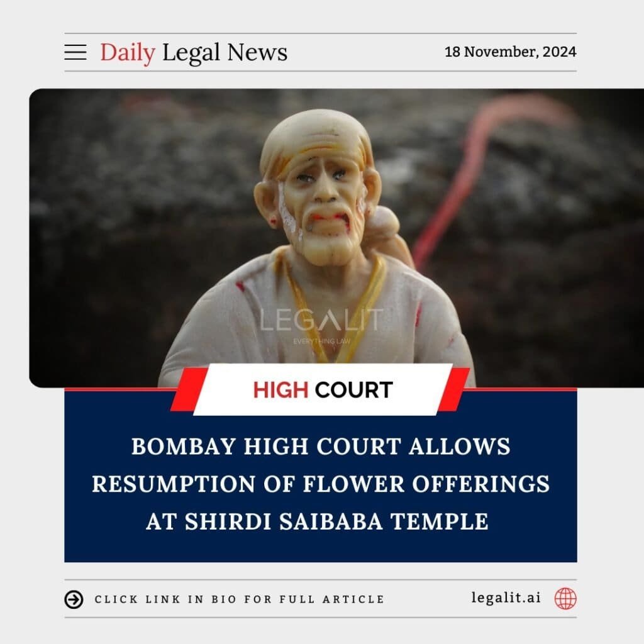Click the LEGALIT watermark logo

tap(321, 320)
